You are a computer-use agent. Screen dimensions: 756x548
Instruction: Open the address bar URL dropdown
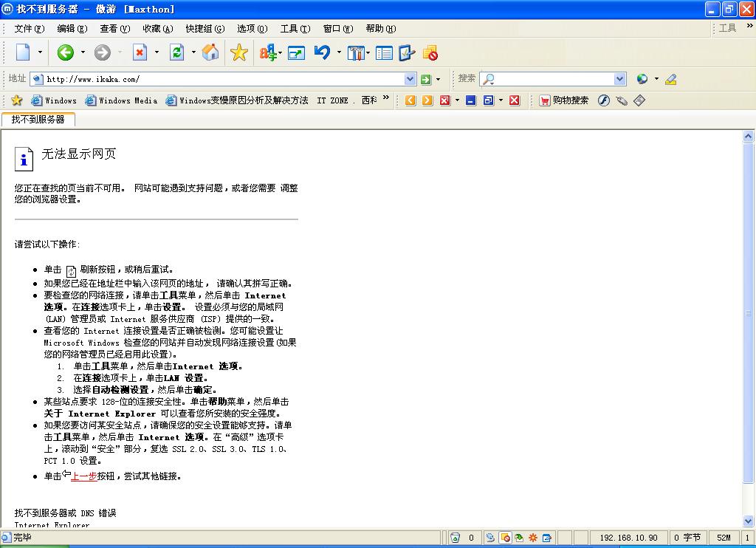point(410,79)
